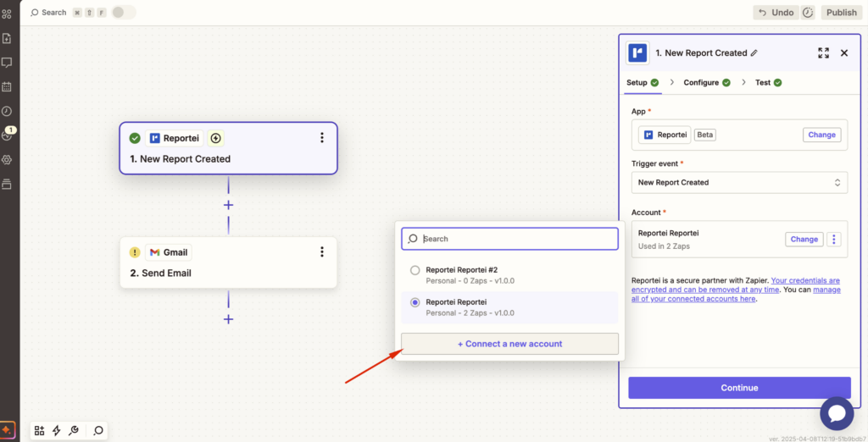Click the add-step grid icon in bottom toolbar

pyautogui.click(x=39, y=430)
